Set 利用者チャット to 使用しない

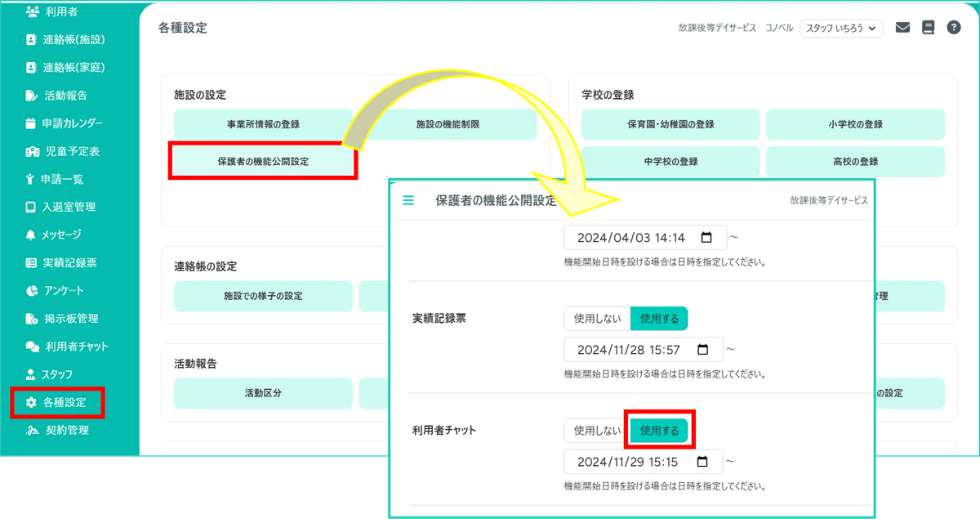tap(597, 430)
